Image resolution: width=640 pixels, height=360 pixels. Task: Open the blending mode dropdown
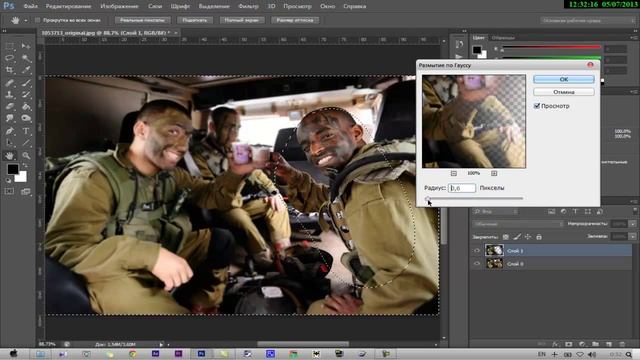click(518, 224)
